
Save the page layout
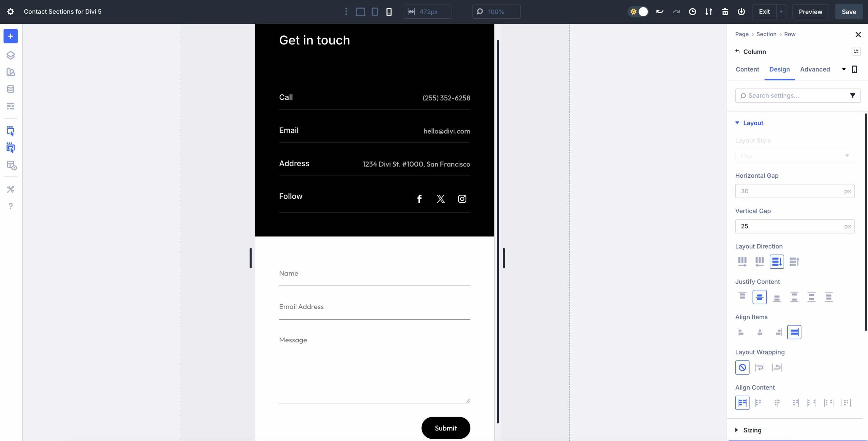coord(848,12)
